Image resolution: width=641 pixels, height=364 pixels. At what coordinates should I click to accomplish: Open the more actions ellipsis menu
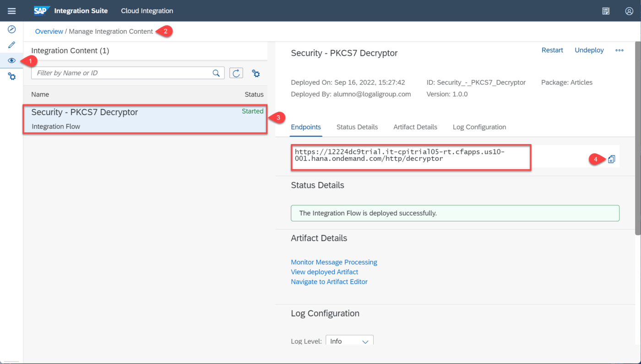coord(619,50)
